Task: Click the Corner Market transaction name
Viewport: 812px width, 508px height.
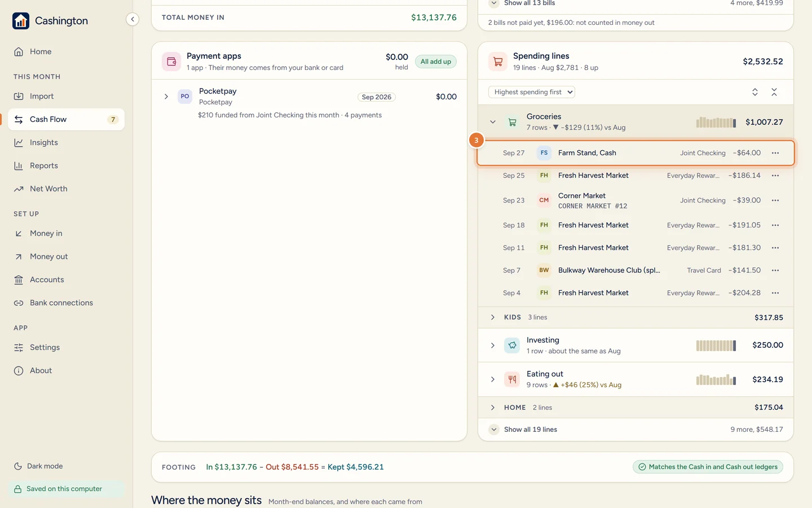Action: 582,196
